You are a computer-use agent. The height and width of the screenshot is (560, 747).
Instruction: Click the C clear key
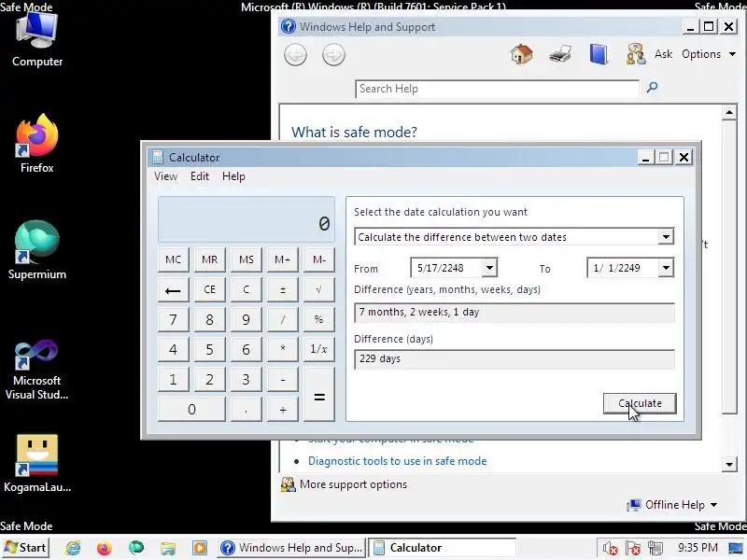pos(247,290)
